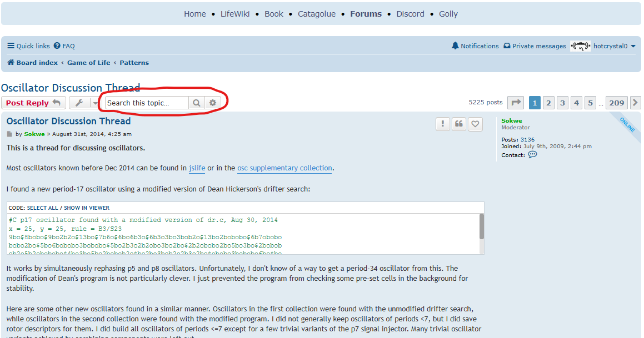Click the jump to page arrow
This screenshot has height=338, width=644.
(516, 103)
